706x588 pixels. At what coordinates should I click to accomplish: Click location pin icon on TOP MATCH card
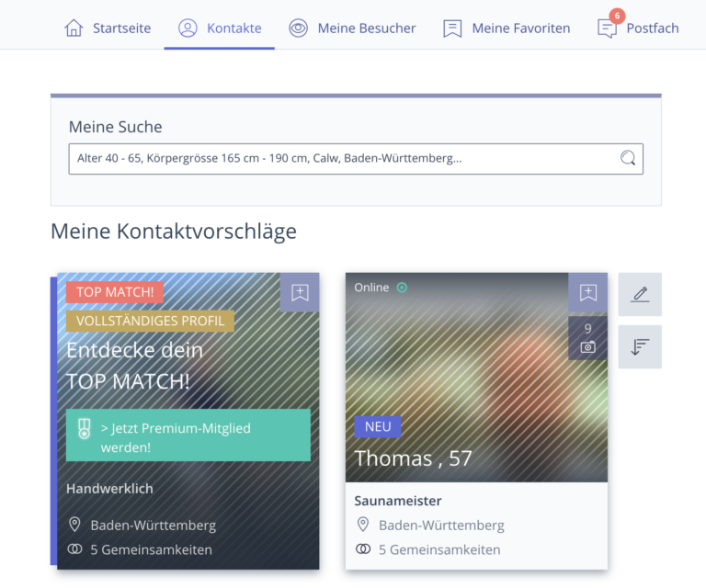tap(74, 525)
